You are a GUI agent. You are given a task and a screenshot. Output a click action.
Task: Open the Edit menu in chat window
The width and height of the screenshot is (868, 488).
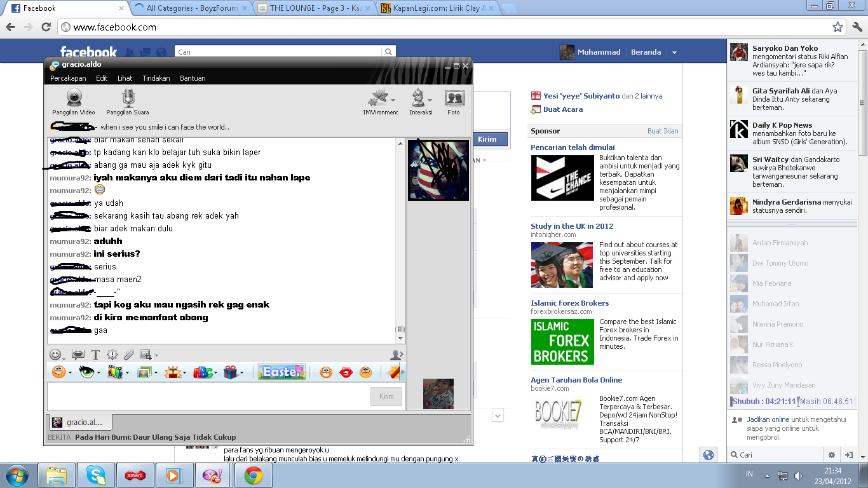[x=102, y=78]
